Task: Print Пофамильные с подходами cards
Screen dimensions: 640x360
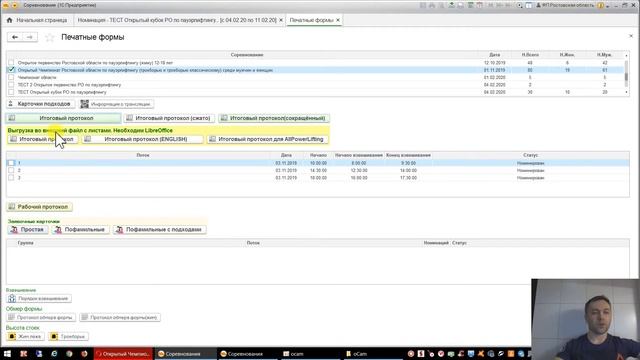Action: point(160,230)
